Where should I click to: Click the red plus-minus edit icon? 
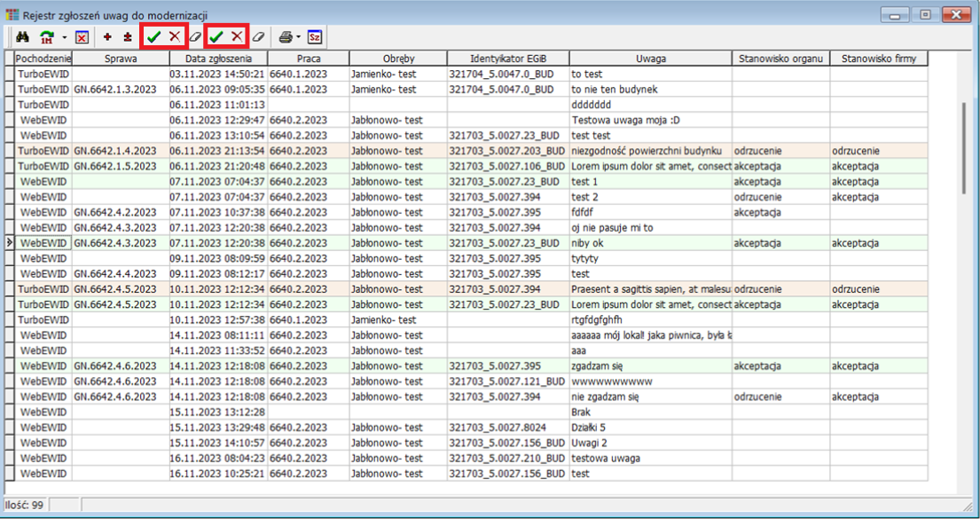click(x=128, y=37)
